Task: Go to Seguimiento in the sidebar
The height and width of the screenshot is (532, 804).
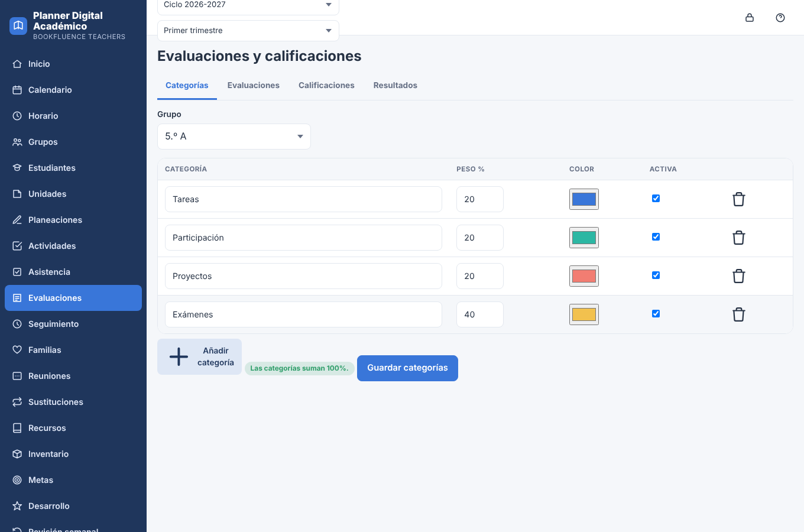Action: pos(73,324)
